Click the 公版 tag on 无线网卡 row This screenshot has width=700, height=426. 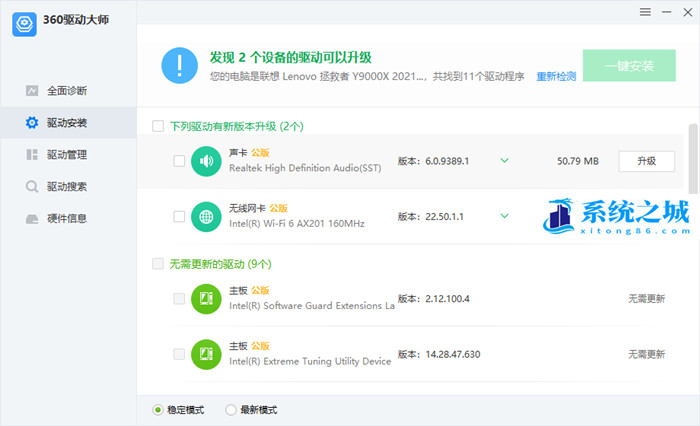(x=278, y=208)
